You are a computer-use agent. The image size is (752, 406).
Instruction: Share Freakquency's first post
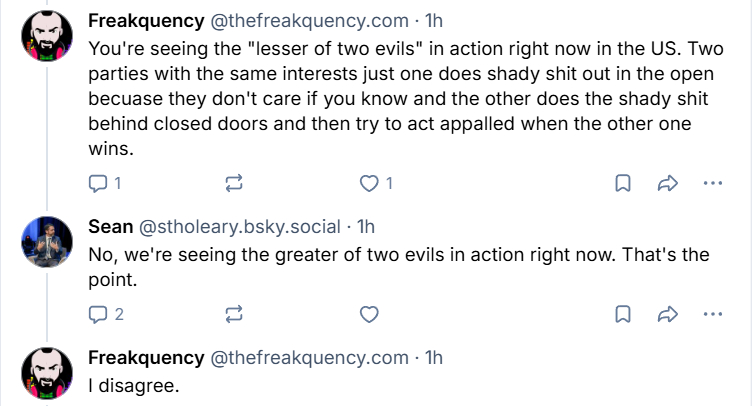tap(667, 183)
